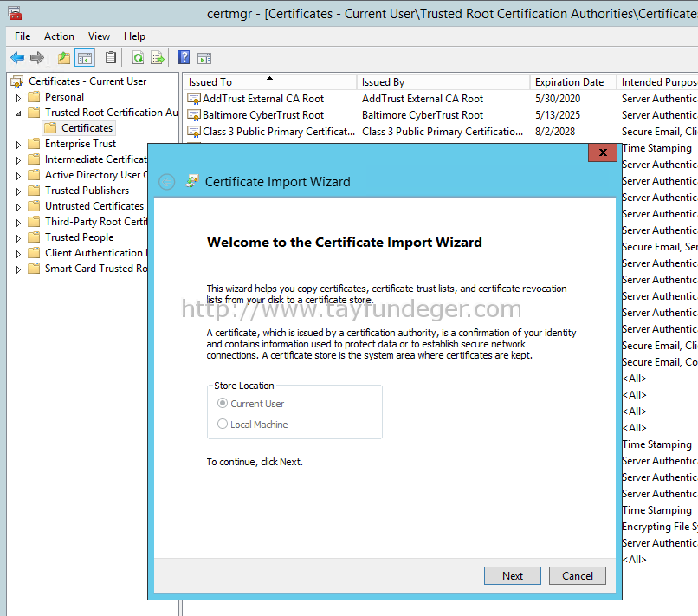Click the Class 3 Public Primary certificate icon

(194, 132)
